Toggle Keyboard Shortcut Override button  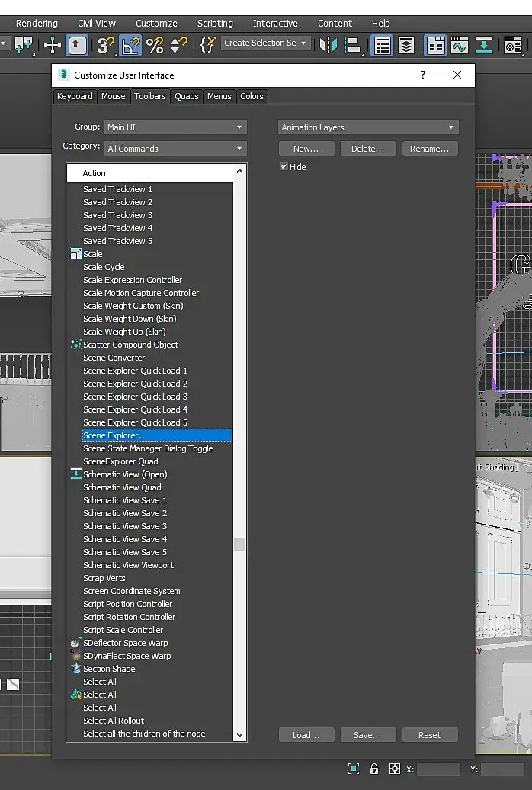pos(76,45)
